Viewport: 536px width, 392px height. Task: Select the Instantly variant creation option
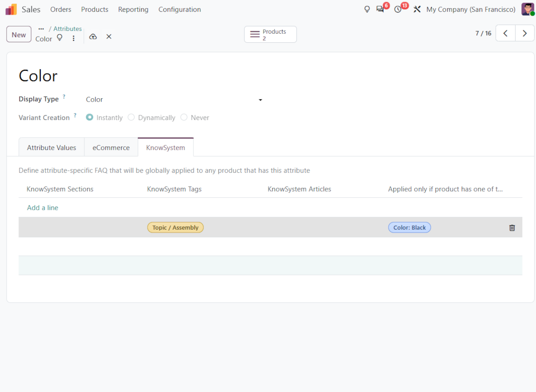[90, 117]
